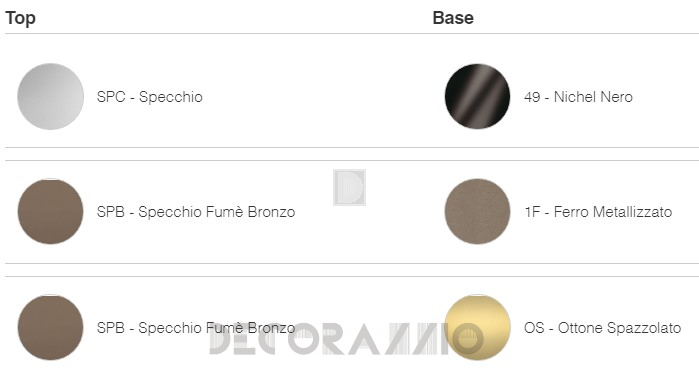
Task: Click the 49 - Nichel Nero label
Action: 578,97
